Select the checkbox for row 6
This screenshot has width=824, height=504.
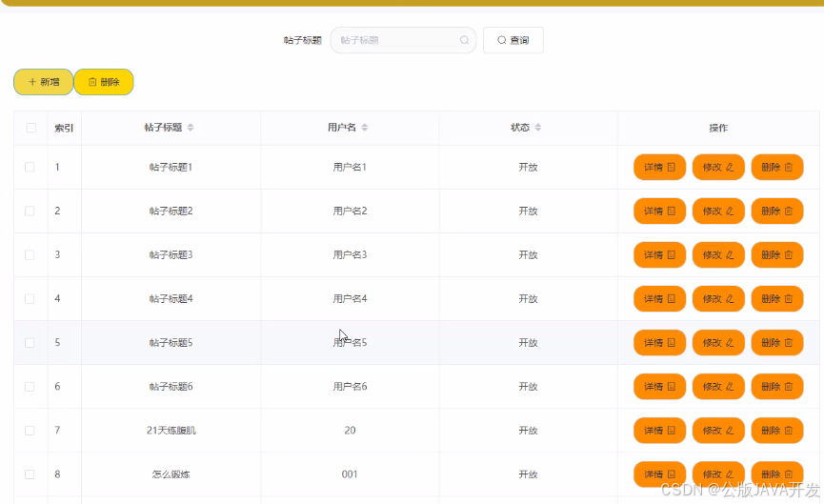(30, 386)
